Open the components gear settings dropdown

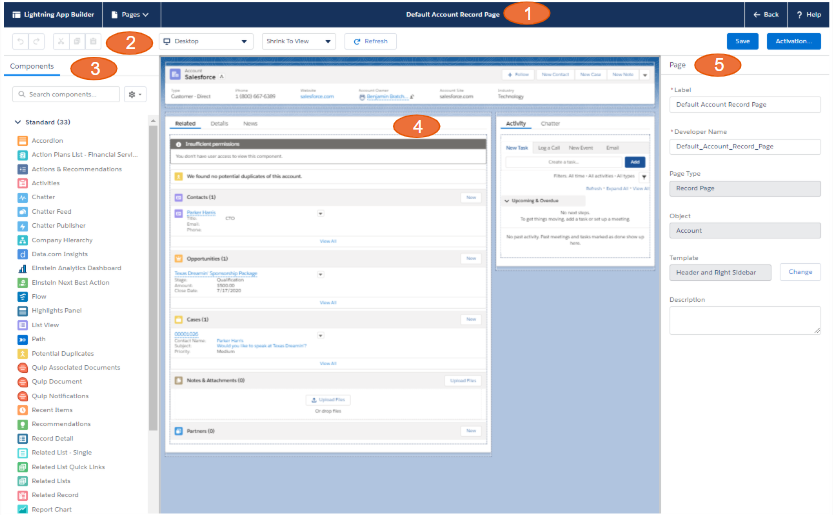[x=135, y=95]
